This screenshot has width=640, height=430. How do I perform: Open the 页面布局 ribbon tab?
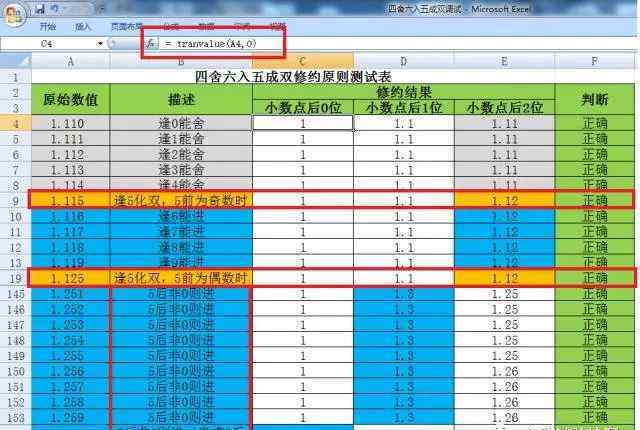coord(125,26)
